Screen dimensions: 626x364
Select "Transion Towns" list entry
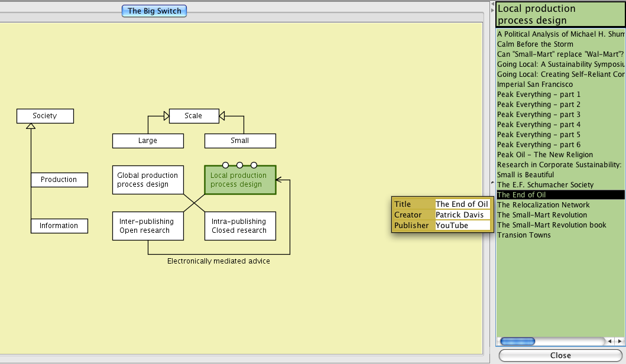524,235
